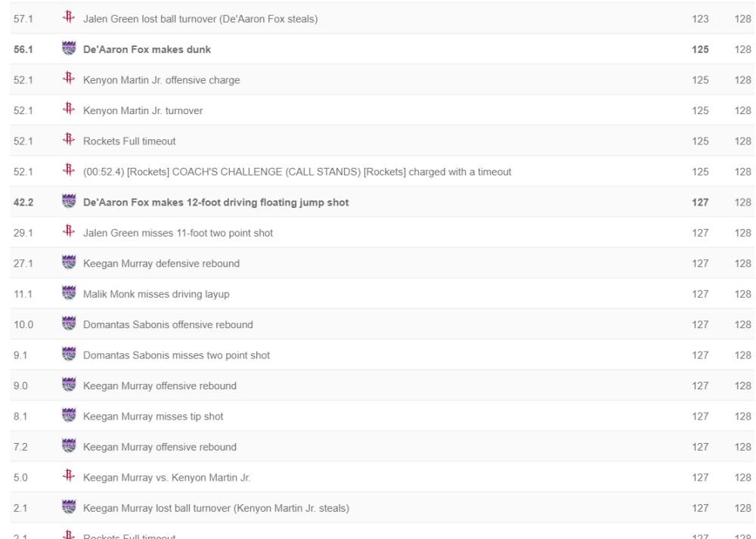Click Kings logo beside 12-foot driving floating jump shot
Viewport: 756px width, 539px height.
click(x=69, y=201)
